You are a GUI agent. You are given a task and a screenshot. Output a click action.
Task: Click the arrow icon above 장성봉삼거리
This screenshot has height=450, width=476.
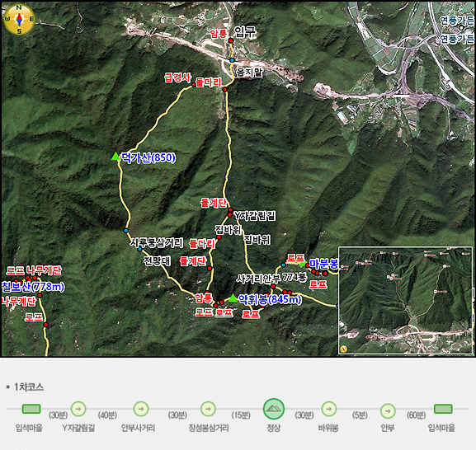pyautogui.click(x=208, y=409)
